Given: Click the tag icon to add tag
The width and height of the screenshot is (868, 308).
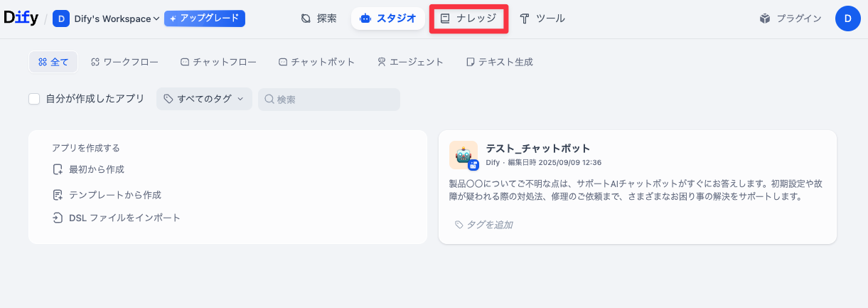Looking at the screenshot, I should [x=459, y=225].
